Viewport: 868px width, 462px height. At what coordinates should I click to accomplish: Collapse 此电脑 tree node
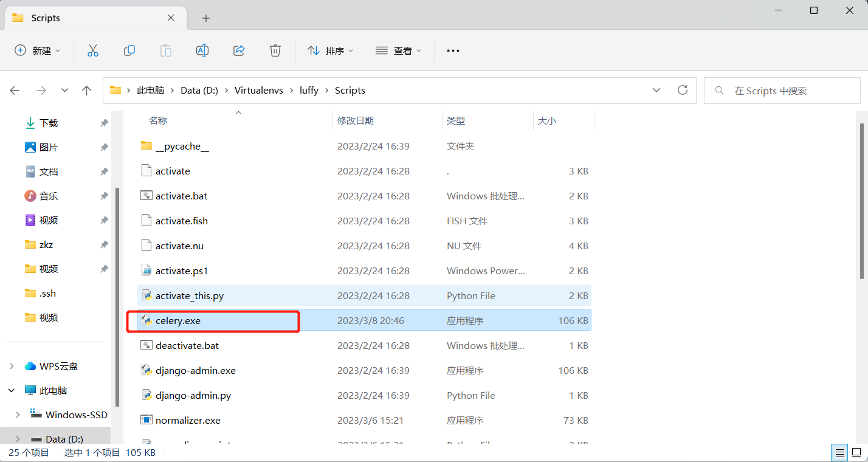click(x=12, y=390)
